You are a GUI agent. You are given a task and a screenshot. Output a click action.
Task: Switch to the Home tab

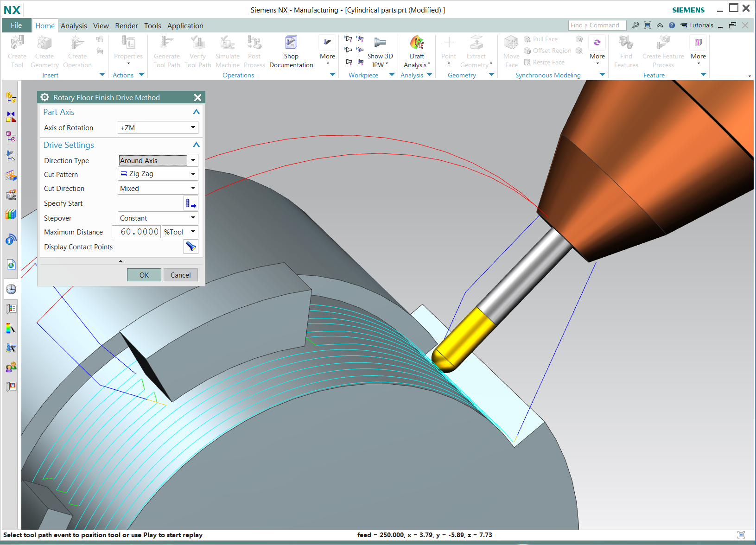tap(45, 26)
